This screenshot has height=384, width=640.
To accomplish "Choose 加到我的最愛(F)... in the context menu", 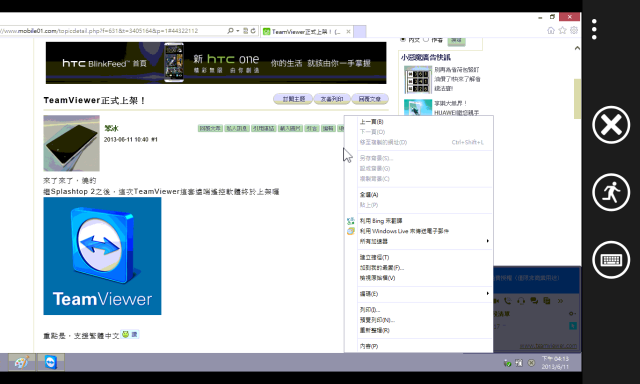I will click(x=419, y=268).
